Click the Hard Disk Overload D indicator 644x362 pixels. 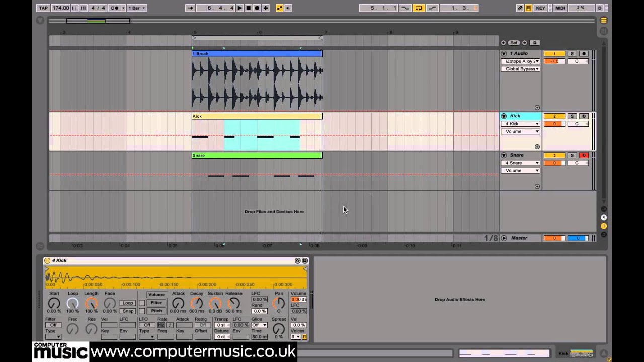[600, 8]
